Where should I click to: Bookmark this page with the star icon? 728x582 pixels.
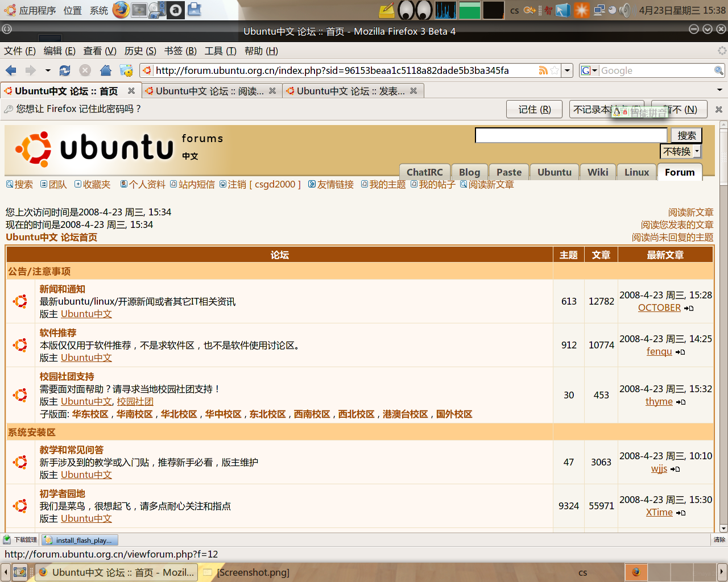tap(554, 70)
